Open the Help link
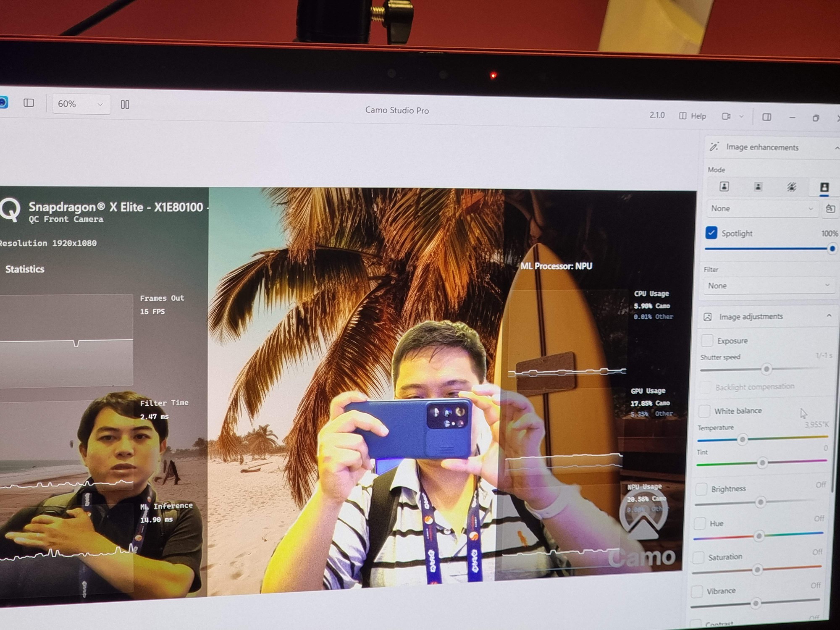Viewport: 840px width, 630px height. 693,116
